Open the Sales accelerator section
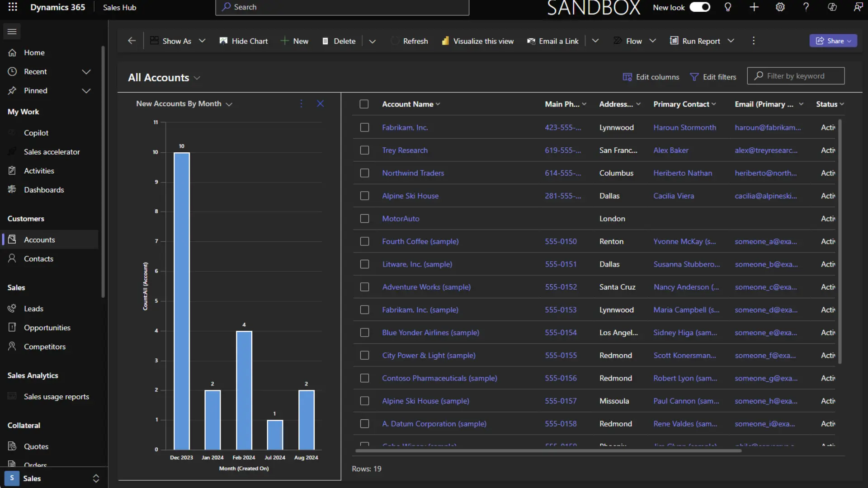The image size is (868, 488). (x=51, y=151)
